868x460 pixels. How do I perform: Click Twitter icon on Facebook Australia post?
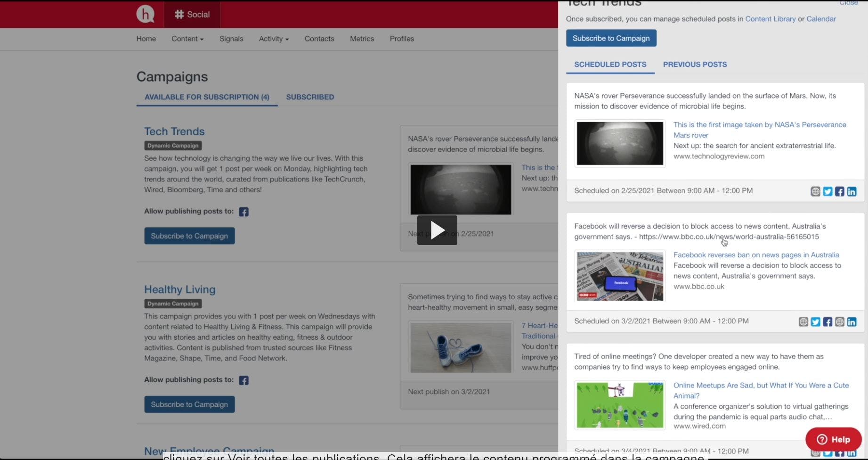click(815, 322)
